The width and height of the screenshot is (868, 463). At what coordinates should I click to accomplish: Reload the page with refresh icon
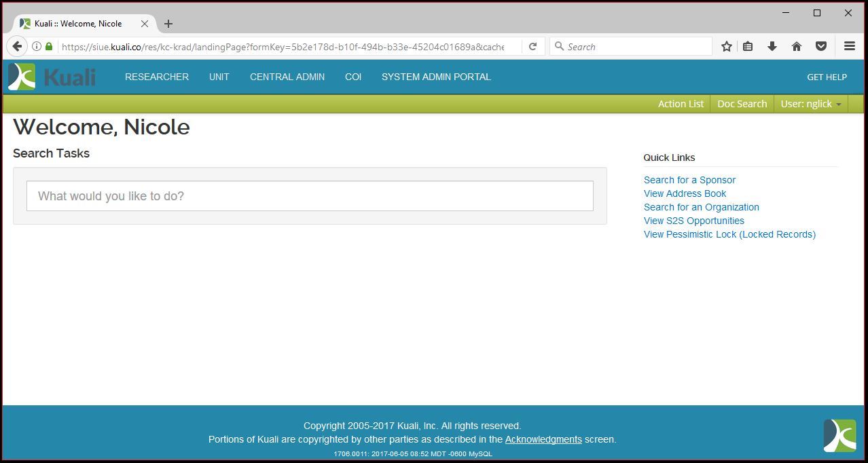pyautogui.click(x=533, y=47)
